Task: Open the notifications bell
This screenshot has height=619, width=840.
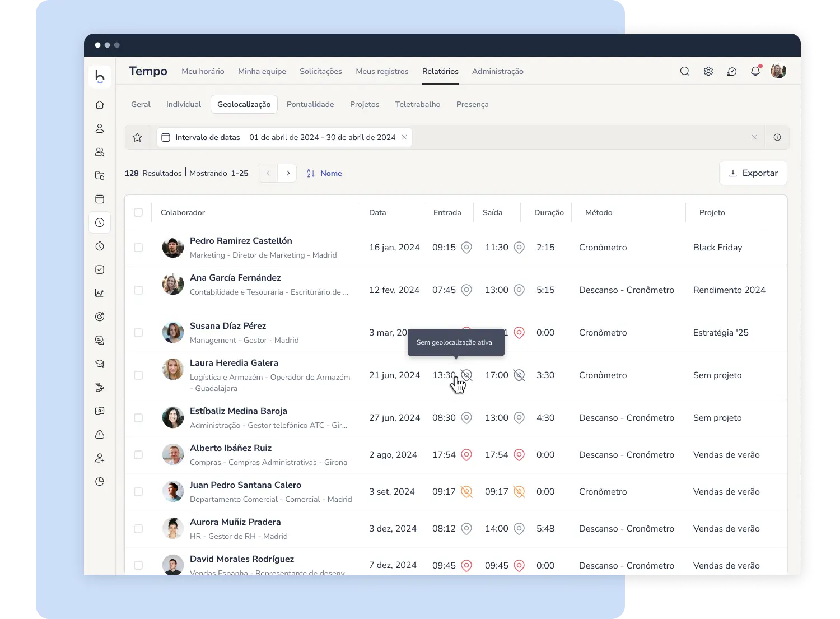Action: point(755,71)
